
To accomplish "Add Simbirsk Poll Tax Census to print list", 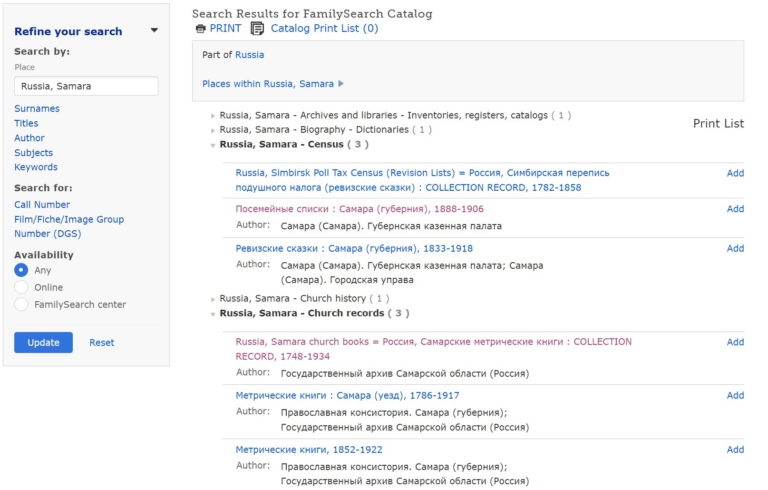I will pos(735,173).
